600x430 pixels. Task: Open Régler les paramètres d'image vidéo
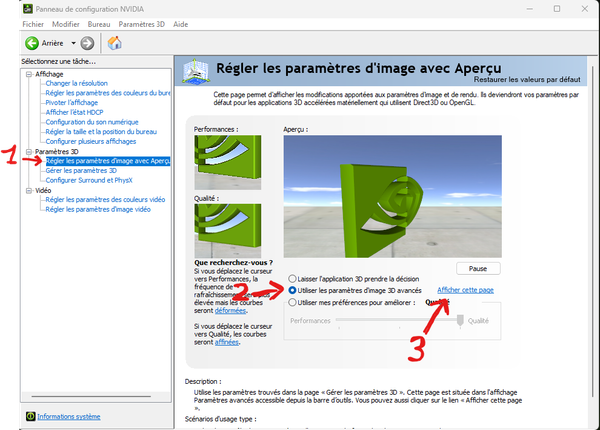[x=98, y=209]
